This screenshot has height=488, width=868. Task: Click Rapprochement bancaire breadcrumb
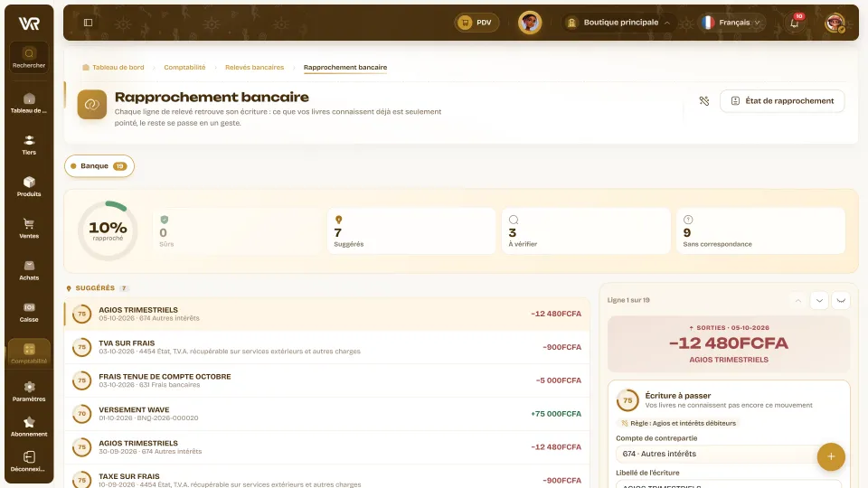coord(344,68)
